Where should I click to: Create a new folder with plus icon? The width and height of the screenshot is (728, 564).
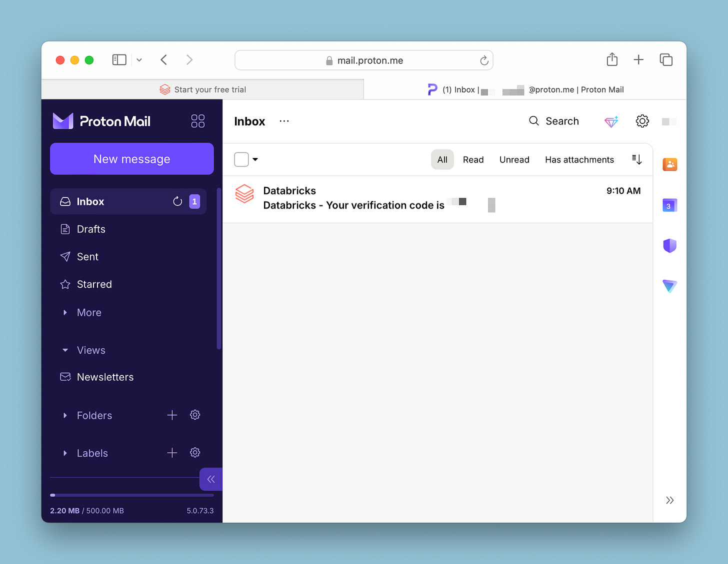point(172,415)
